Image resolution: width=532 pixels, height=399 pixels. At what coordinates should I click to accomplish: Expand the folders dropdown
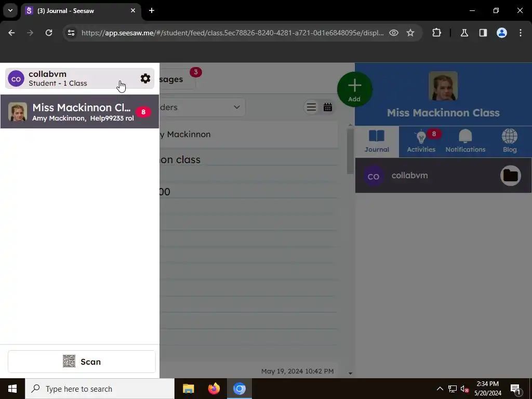coord(202,107)
